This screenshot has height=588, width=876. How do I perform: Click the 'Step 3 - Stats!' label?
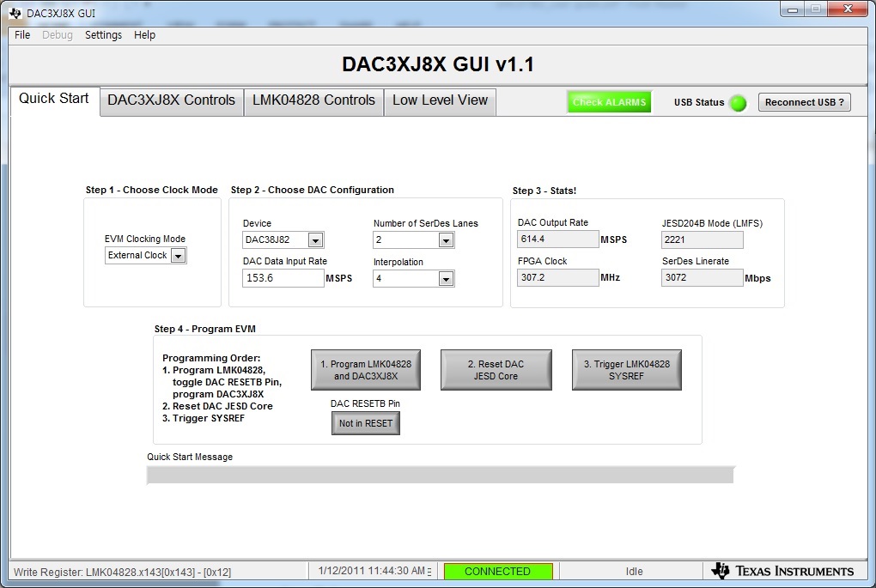click(544, 191)
